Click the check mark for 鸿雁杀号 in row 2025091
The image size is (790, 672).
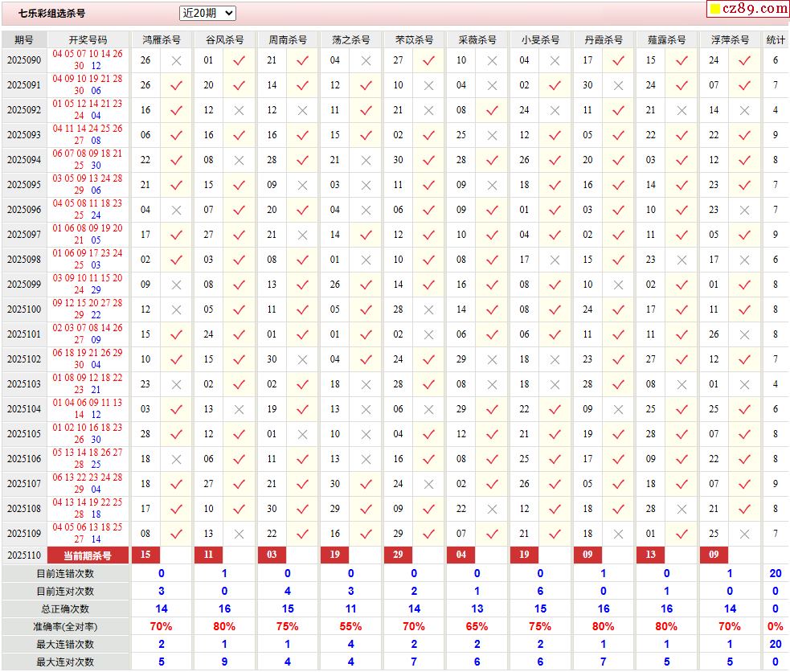pos(176,86)
